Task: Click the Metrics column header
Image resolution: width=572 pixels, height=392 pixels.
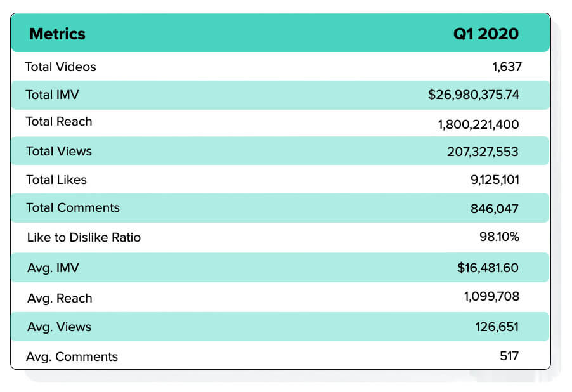Action: point(57,34)
